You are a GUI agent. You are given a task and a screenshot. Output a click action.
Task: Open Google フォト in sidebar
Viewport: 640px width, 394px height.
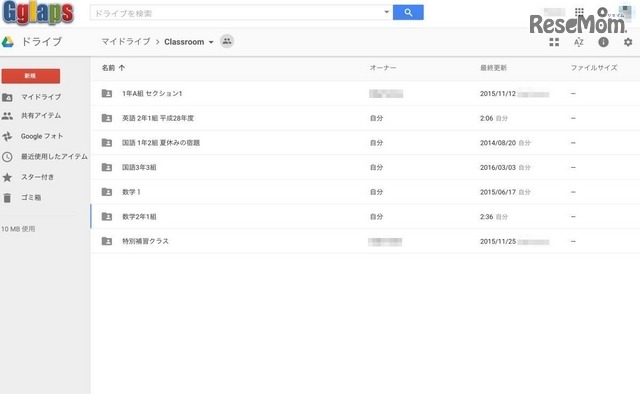(x=42, y=136)
